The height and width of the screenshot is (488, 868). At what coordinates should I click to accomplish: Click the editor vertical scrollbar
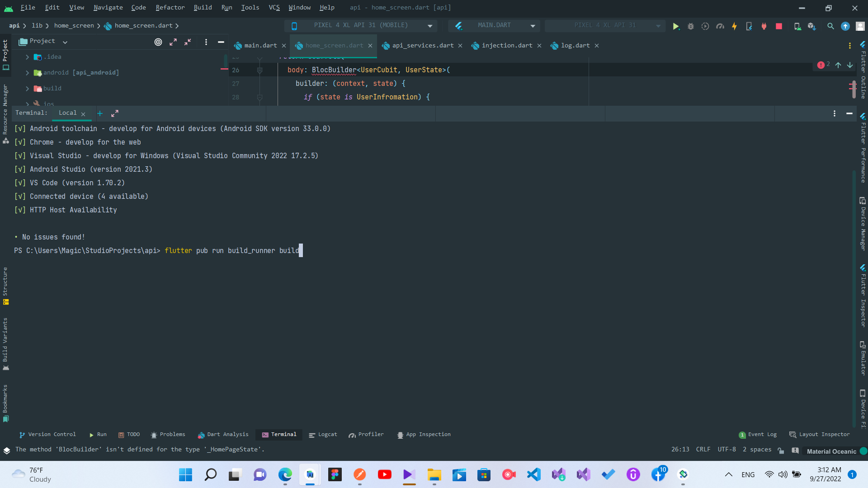[x=853, y=89]
